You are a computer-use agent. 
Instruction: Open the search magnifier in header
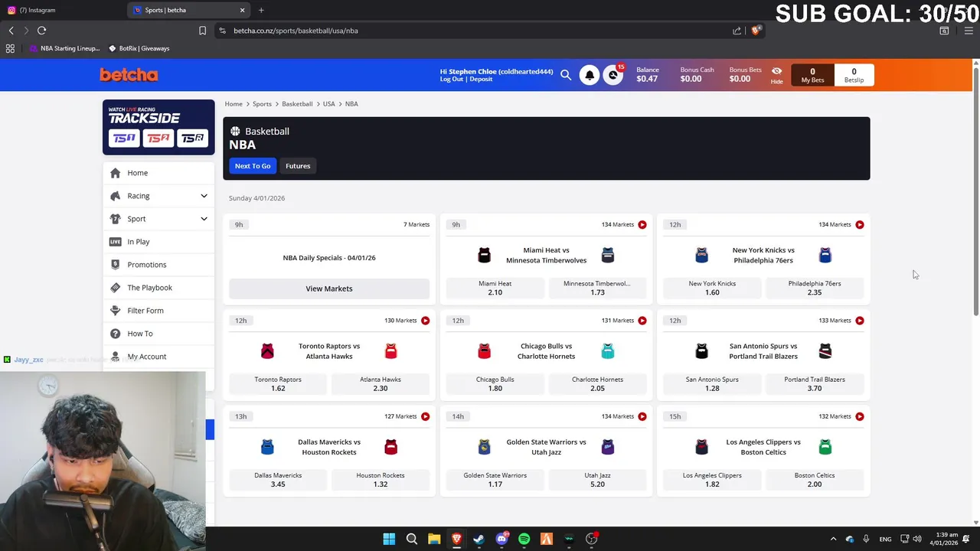(566, 75)
